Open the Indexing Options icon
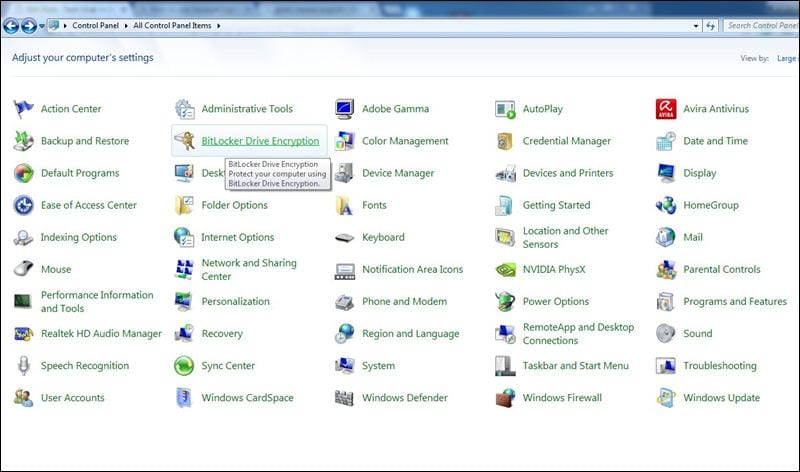800x472 pixels. [23, 237]
